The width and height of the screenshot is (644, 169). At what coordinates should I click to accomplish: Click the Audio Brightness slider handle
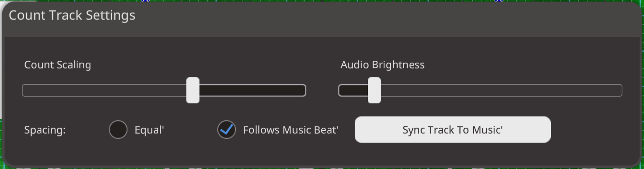point(374,90)
